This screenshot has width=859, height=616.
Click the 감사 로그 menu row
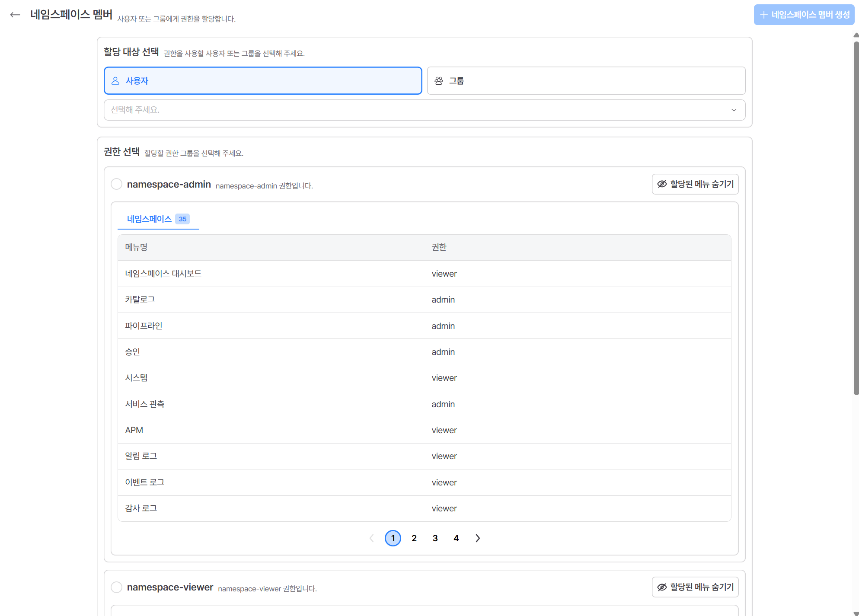coord(425,508)
